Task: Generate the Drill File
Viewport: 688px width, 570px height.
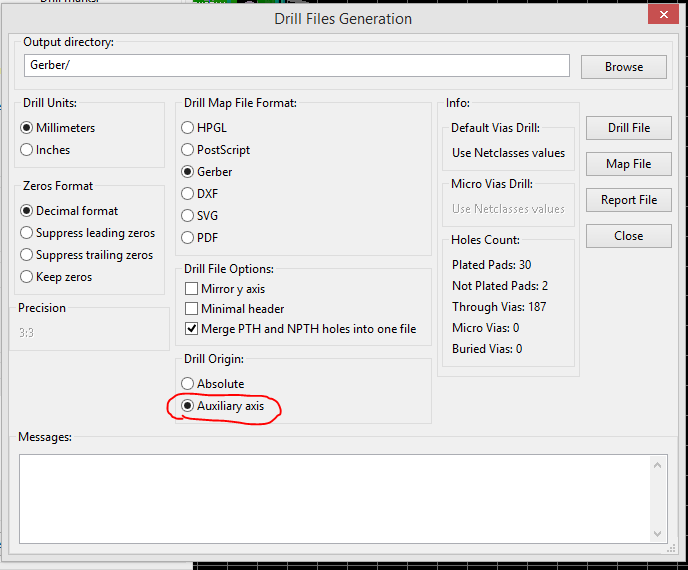Action: click(629, 128)
